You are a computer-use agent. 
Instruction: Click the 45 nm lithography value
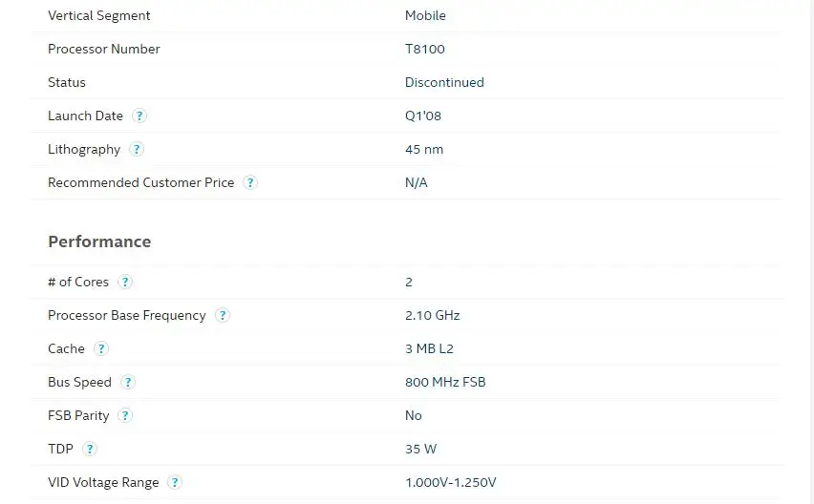click(424, 149)
